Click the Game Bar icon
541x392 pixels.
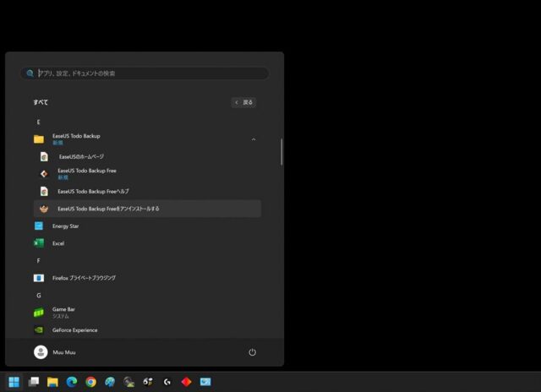[x=39, y=313]
